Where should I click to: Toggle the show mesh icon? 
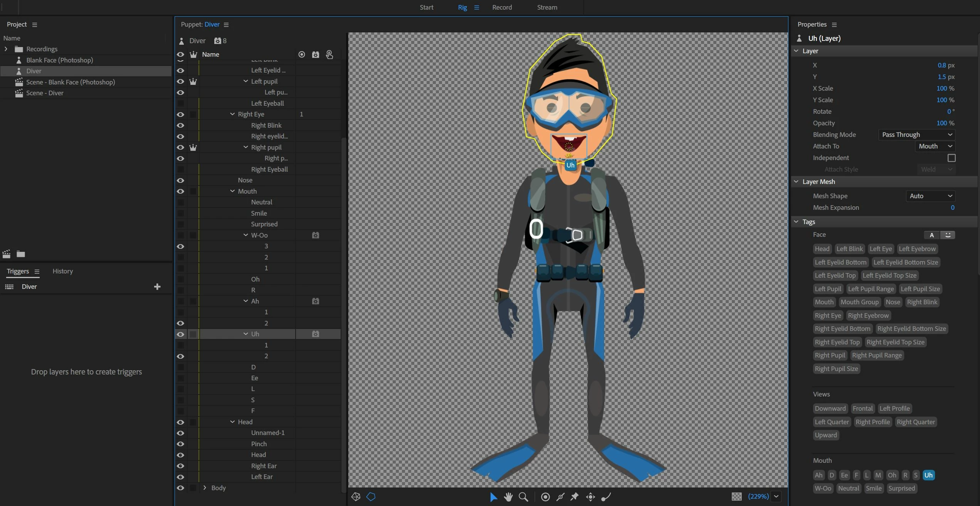tap(356, 497)
